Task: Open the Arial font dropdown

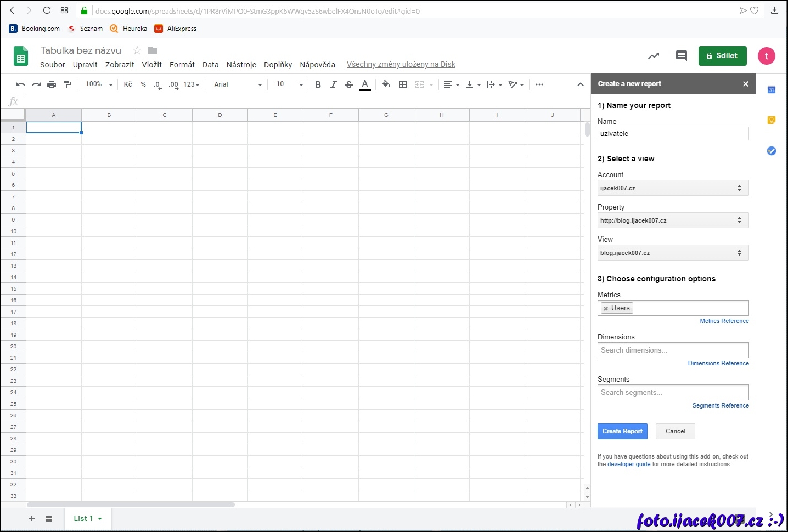Action: tap(238, 84)
